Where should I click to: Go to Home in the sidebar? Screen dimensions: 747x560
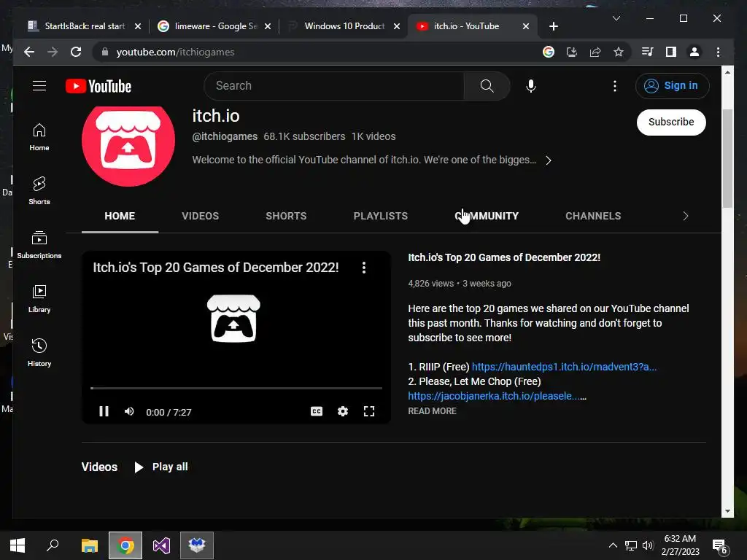coord(39,137)
